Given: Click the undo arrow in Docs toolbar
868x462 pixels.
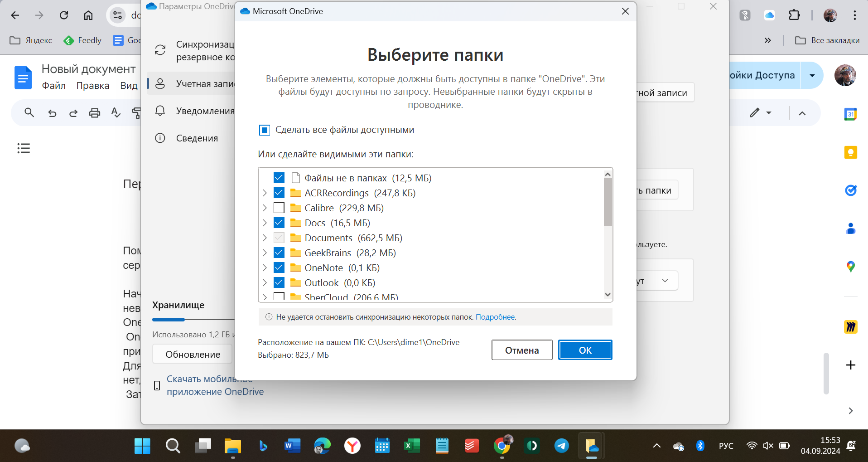Looking at the screenshot, I should point(53,113).
